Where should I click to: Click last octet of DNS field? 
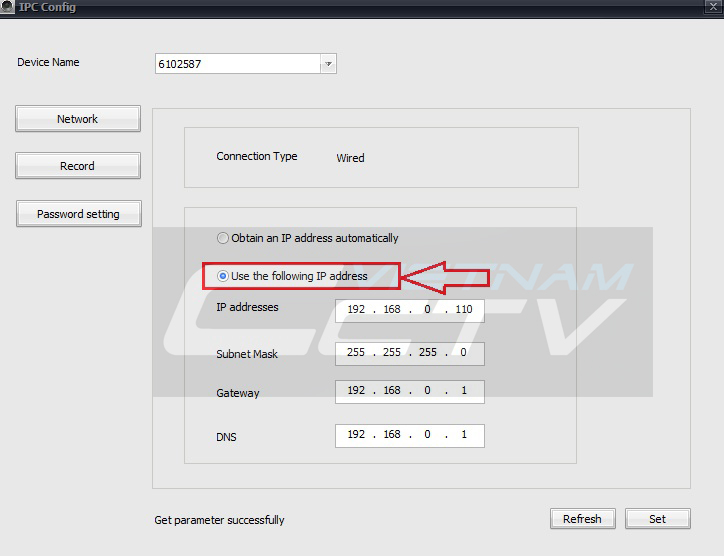coord(463,436)
